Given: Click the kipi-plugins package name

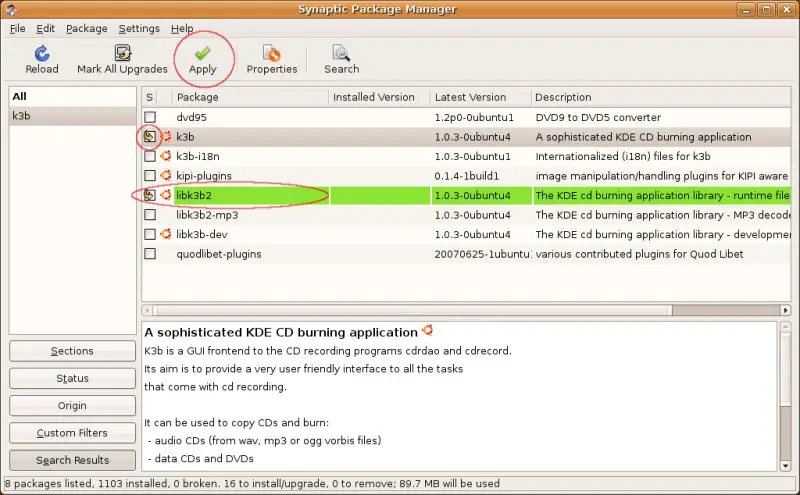Looking at the screenshot, I should pos(204,176).
